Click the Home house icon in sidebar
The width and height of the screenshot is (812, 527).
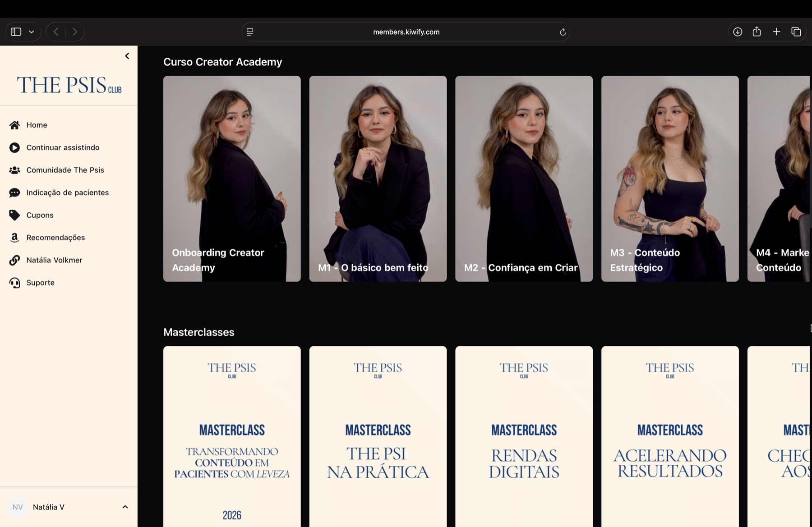[x=14, y=125]
